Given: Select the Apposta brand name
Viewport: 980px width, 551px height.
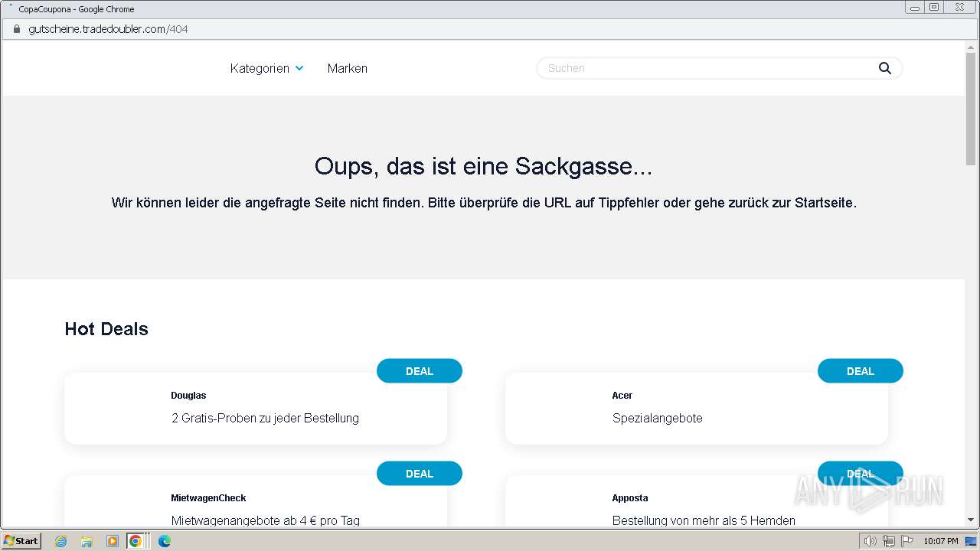Looking at the screenshot, I should pyautogui.click(x=630, y=498).
